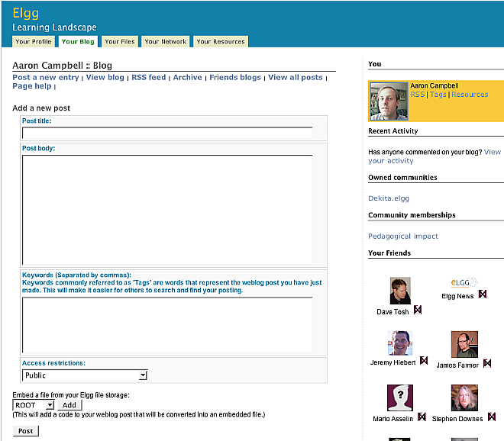Open James Farmer's avatar
This screenshot has width=504, height=441.
(464, 344)
